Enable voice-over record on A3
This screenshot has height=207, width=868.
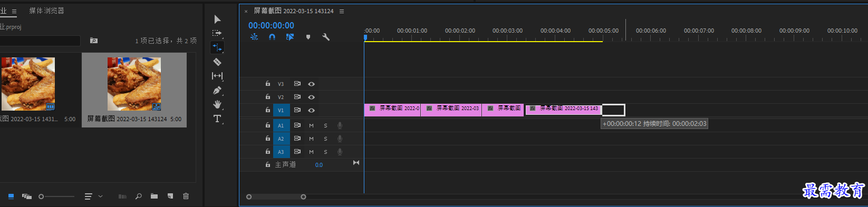tap(340, 152)
